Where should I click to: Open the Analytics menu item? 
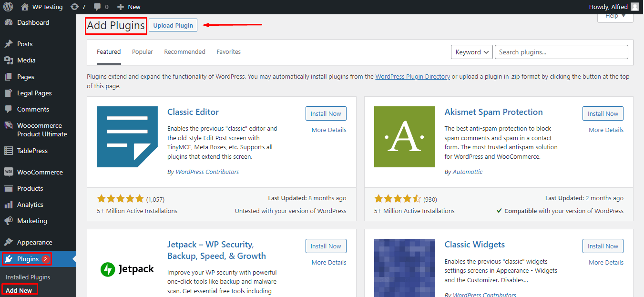pyautogui.click(x=38, y=205)
